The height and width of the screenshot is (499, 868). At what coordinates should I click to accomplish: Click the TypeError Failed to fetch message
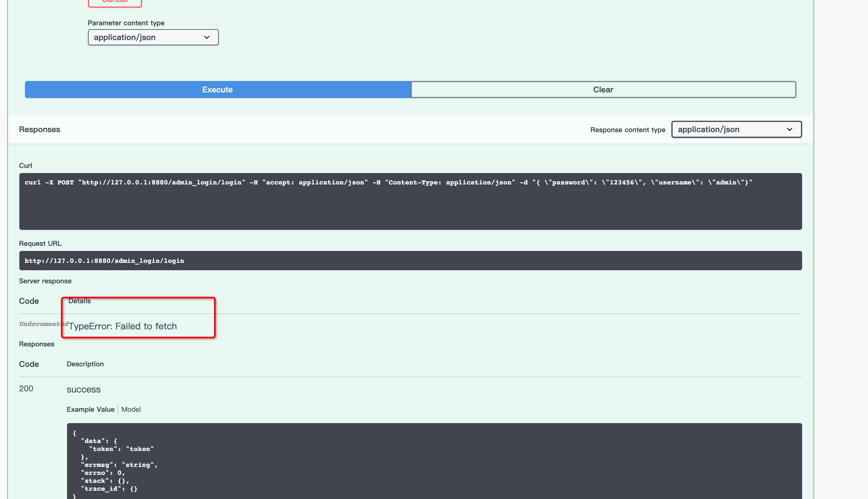[123, 326]
